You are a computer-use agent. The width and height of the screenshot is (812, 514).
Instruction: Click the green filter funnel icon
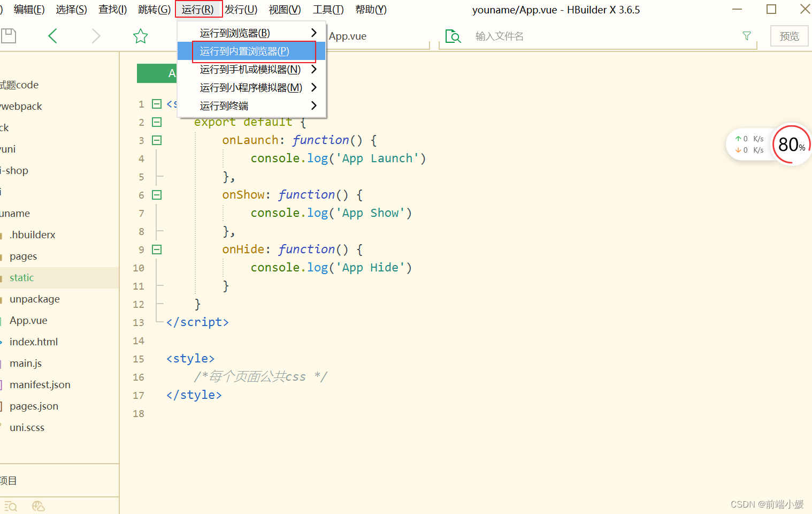coord(747,36)
